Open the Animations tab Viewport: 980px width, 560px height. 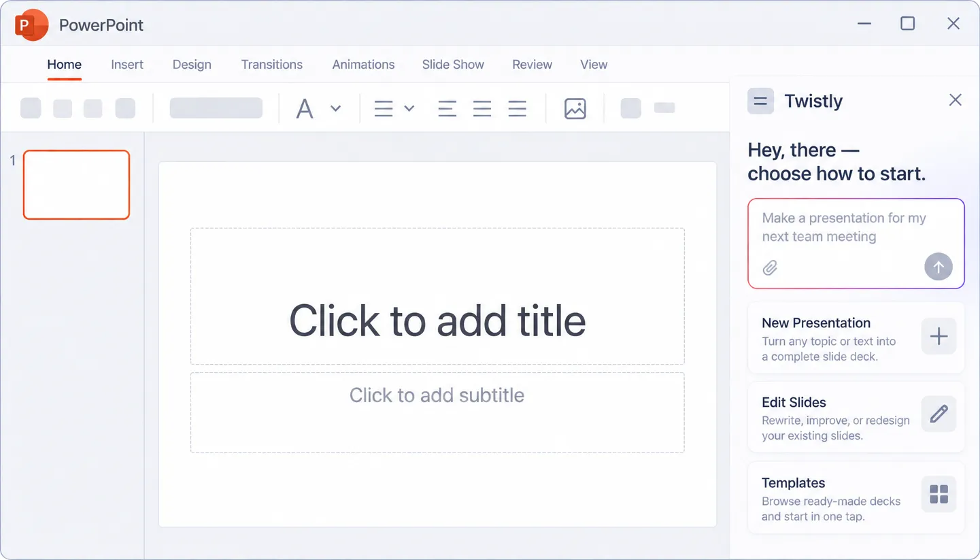click(x=363, y=65)
